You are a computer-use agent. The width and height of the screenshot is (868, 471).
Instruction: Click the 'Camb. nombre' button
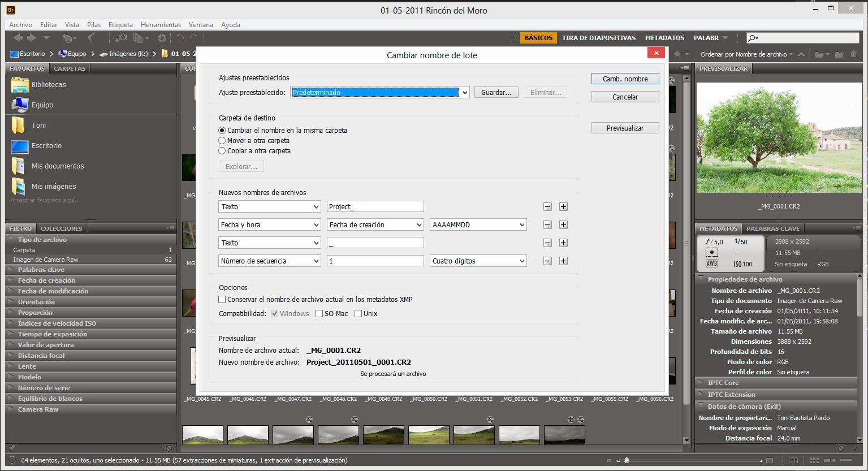pyautogui.click(x=625, y=79)
